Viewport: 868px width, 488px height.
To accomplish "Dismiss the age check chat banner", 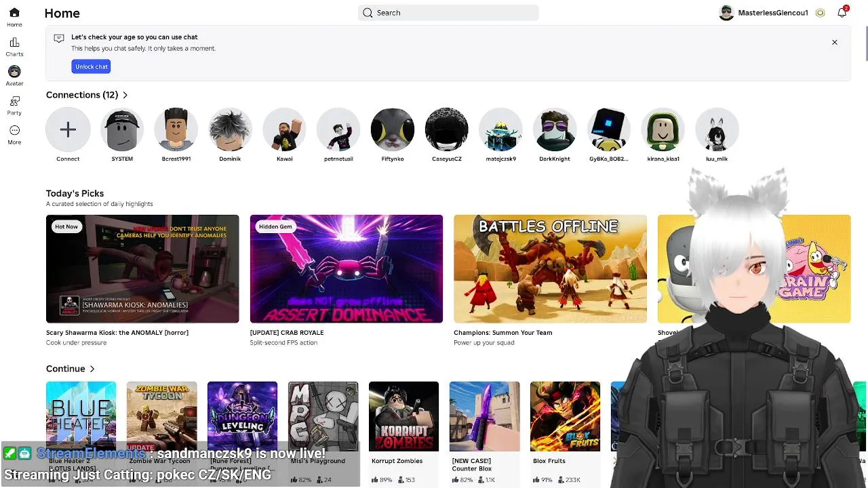I will pyautogui.click(x=835, y=42).
